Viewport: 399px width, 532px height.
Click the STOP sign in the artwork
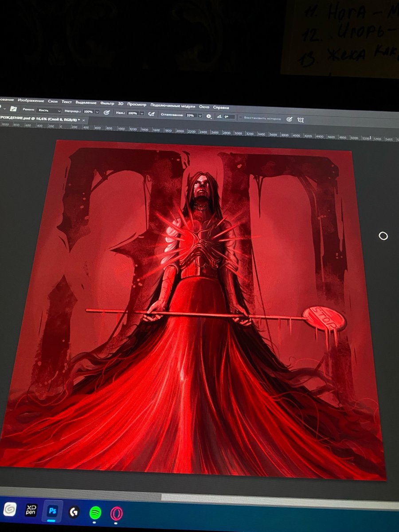pyautogui.click(x=325, y=318)
